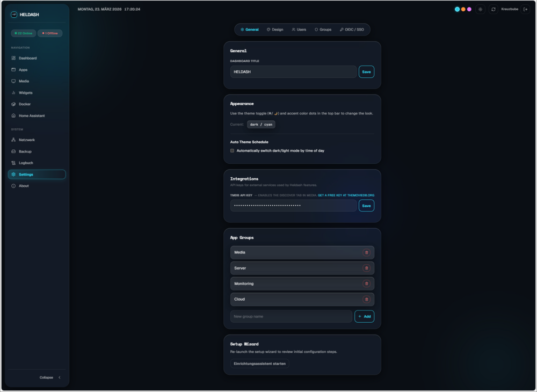Click the Cloud app group row
Image resolution: width=537 pixels, height=392 pixels.
click(x=302, y=299)
